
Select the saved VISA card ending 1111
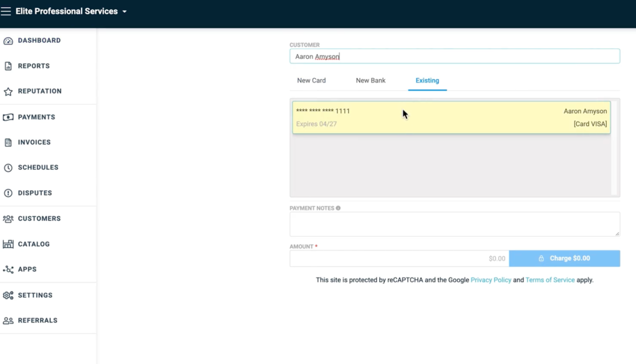[x=451, y=118]
